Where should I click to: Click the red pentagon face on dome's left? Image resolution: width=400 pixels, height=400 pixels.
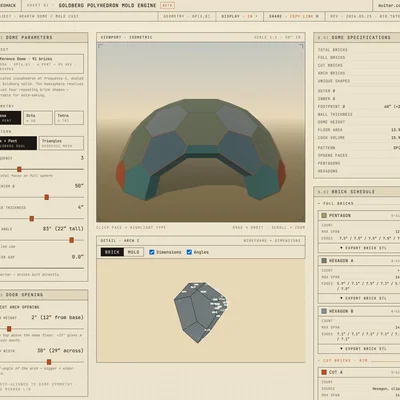pos(120,175)
